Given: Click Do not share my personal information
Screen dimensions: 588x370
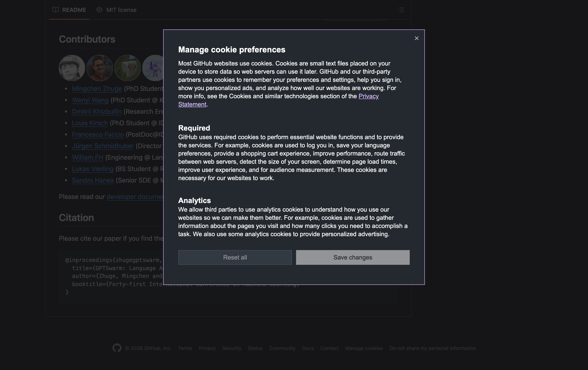Looking at the screenshot, I should (432, 348).
